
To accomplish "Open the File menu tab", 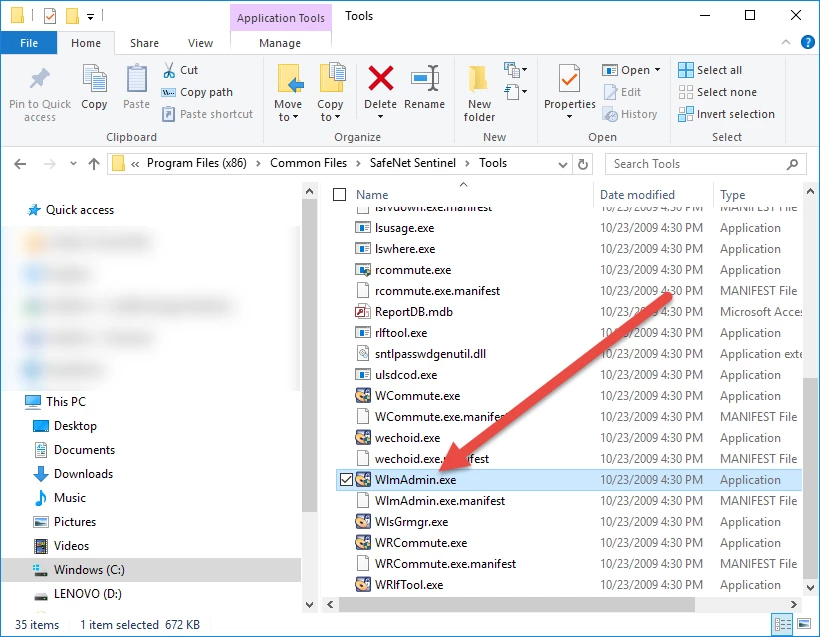I will tap(29, 43).
